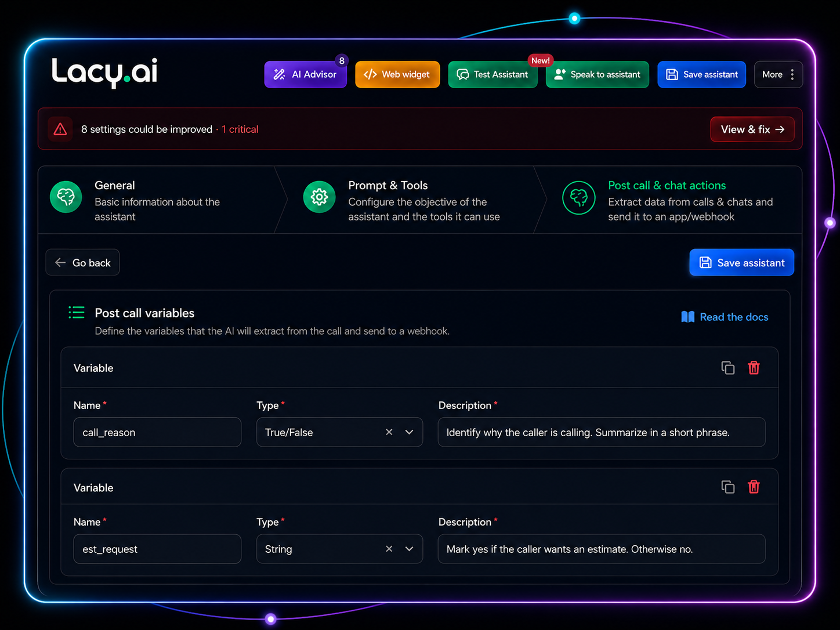The height and width of the screenshot is (630, 840).
Task: Duplicate the call_reason variable
Action: pyautogui.click(x=727, y=367)
